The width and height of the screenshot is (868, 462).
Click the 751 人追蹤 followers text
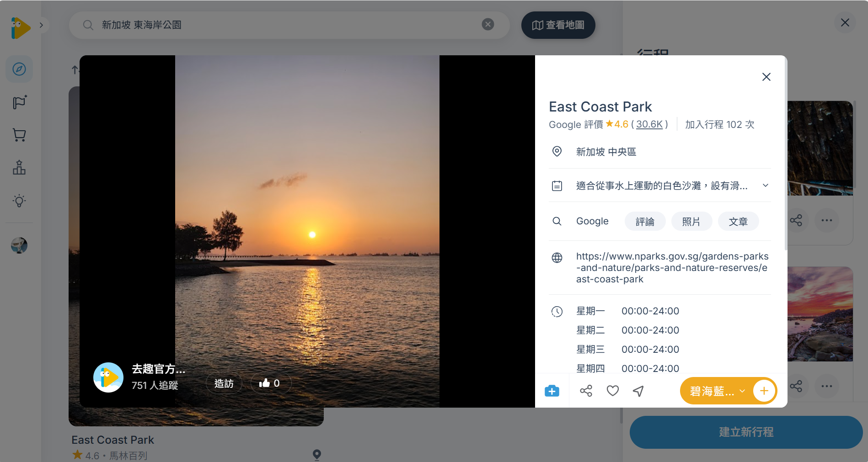tap(155, 386)
